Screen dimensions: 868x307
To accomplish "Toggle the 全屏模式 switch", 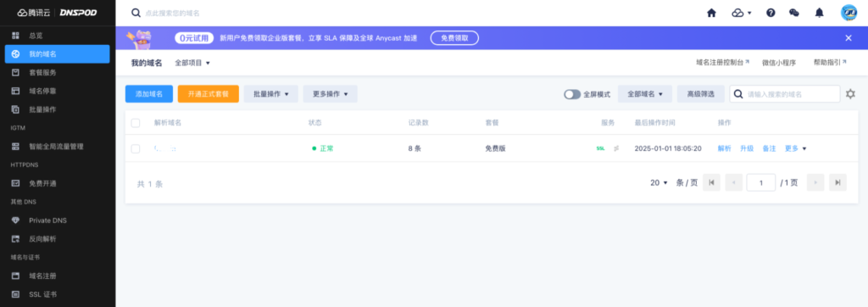I will 572,94.
